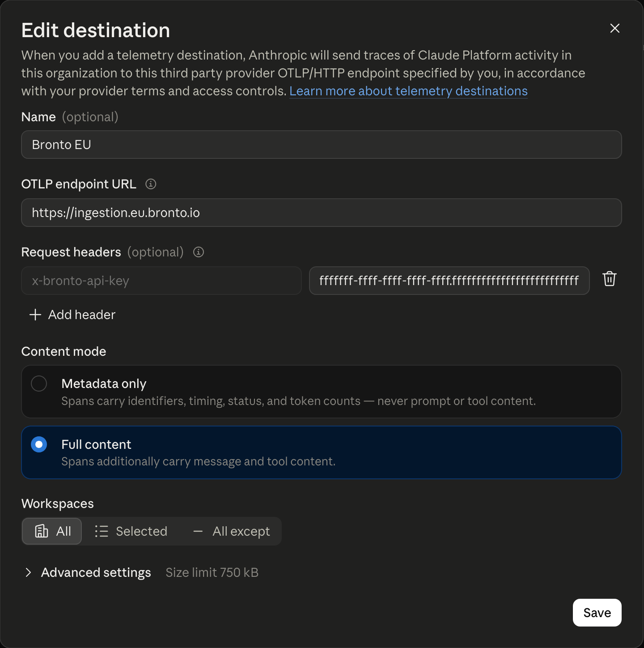Focus the Name field containing Bronto EU
This screenshot has width=644, height=648.
click(x=322, y=145)
